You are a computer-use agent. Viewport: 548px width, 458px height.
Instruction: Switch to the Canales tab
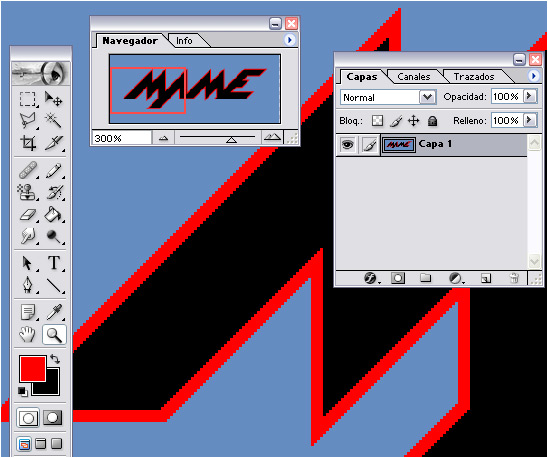pos(414,77)
